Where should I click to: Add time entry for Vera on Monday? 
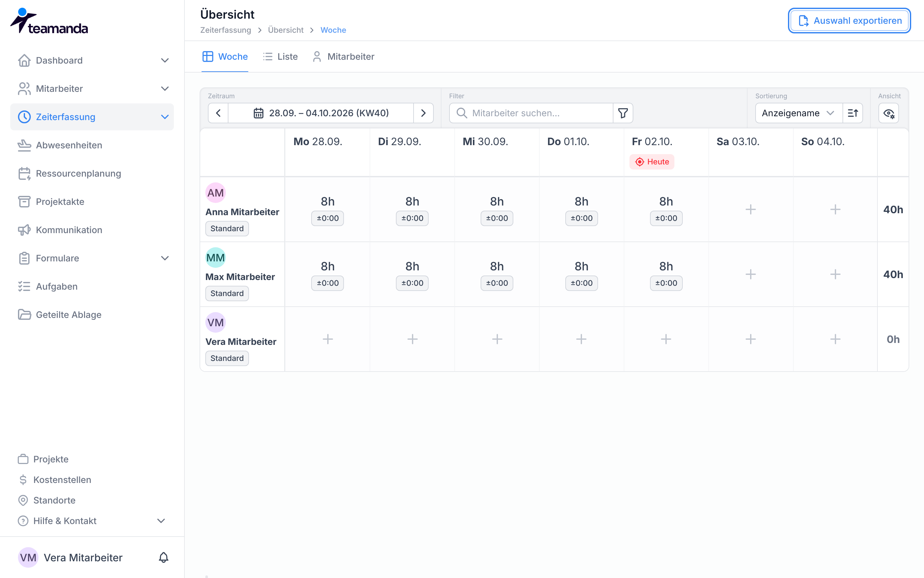(x=328, y=339)
